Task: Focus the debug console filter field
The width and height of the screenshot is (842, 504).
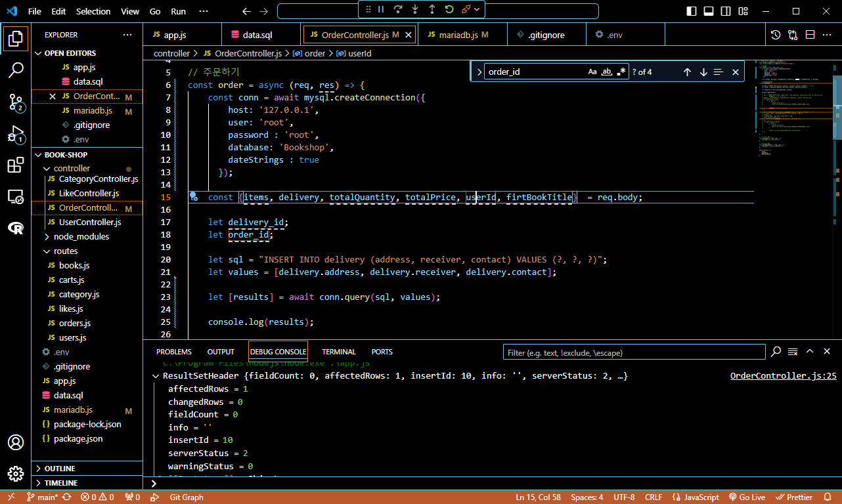Action: (634, 352)
